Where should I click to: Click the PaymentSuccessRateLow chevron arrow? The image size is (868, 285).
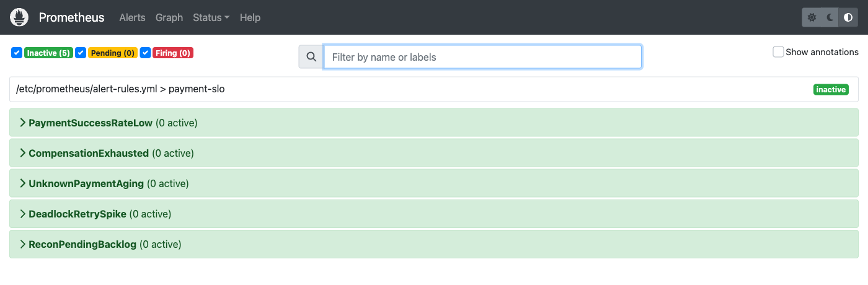pos(23,123)
